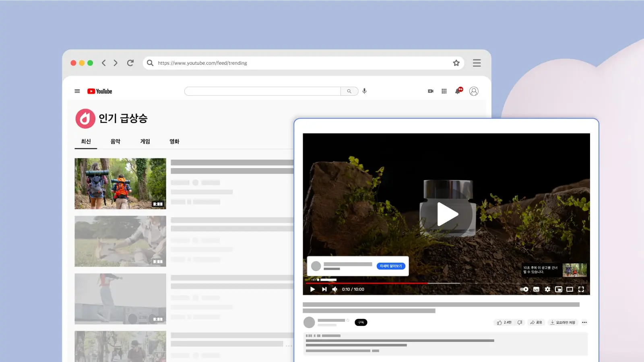Bookmark page with the star icon
The width and height of the screenshot is (644, 362).
pyautogui.click(x=456, y=63)
